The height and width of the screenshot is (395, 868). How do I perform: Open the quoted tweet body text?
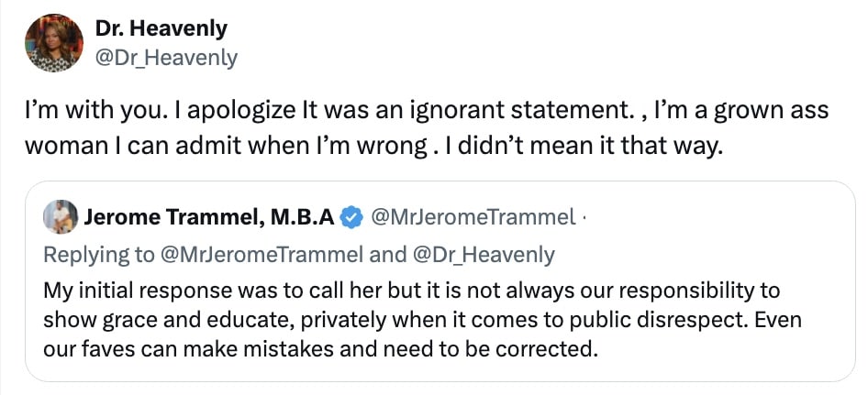411,320
